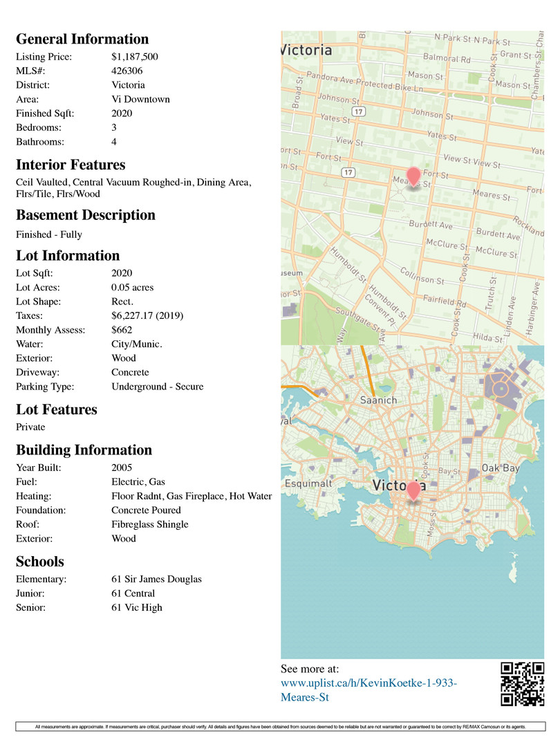560x747 pixels.
Task: Click the red pin on the Victoria overview map
Action: 413,490
